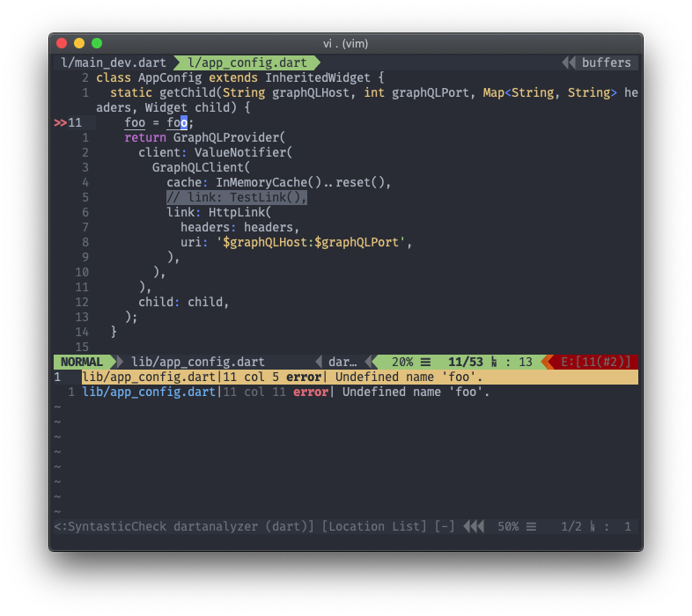Click the buffers label in tabline
This screenshot has height=616, width=692.
[606, 62]
